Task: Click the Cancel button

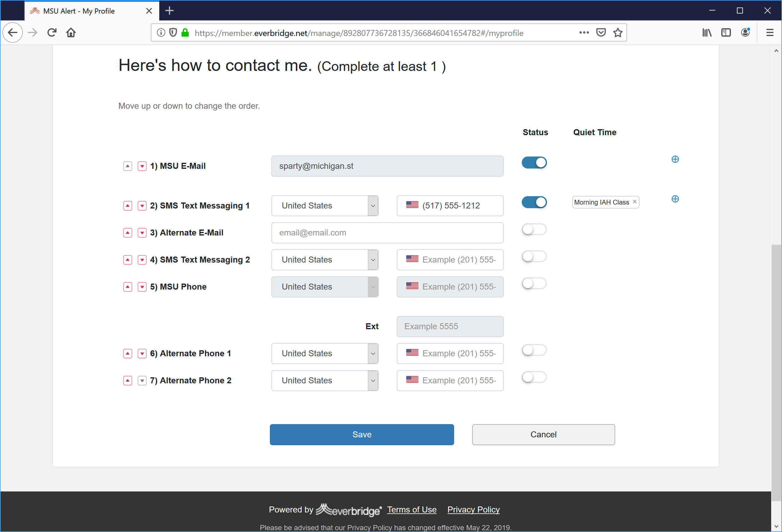Action: coord(543,434)
